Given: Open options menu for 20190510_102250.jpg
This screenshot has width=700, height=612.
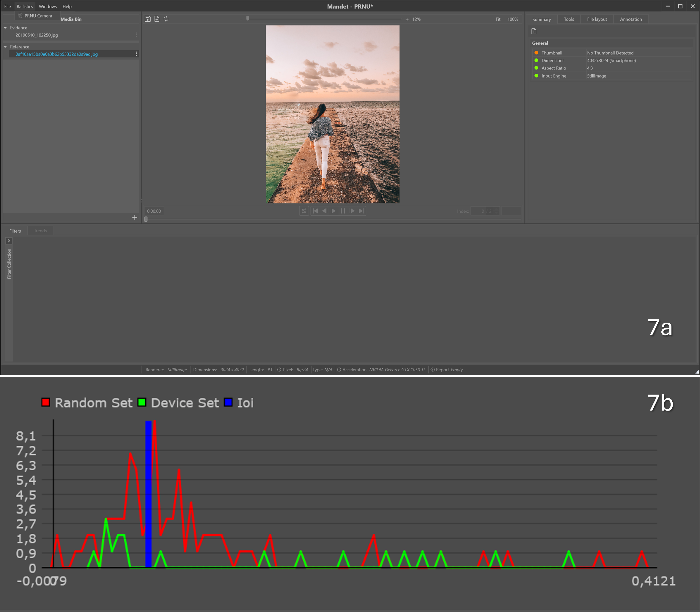Looking at the screenshot, I should pos(136,35).
